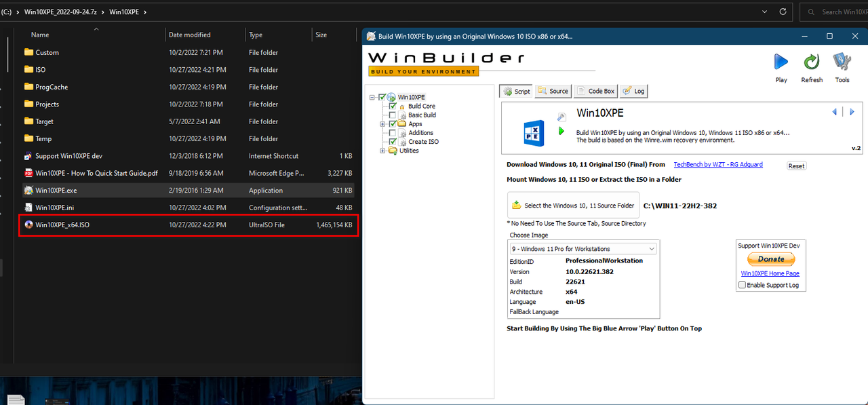Expand the Apps tree node
Viewport: 868px width, 405px height.
383,123
